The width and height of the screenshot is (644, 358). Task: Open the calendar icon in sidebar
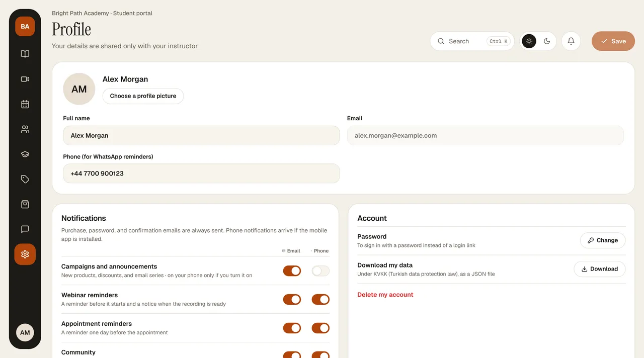(25, 104)
